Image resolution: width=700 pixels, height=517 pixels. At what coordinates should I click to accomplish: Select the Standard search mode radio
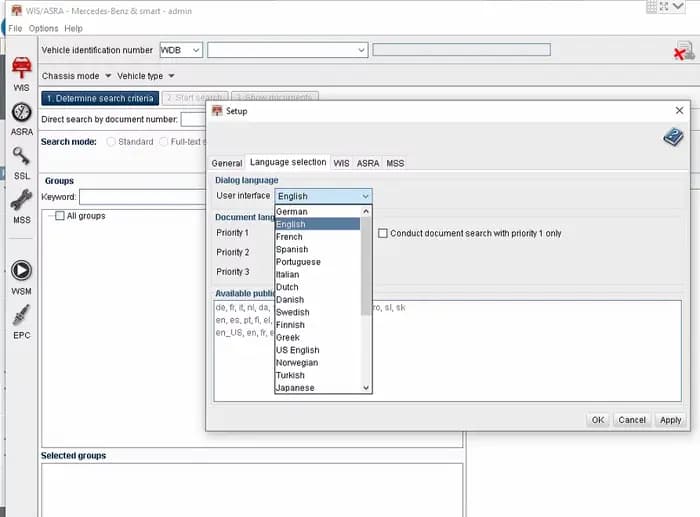(111, 142)
